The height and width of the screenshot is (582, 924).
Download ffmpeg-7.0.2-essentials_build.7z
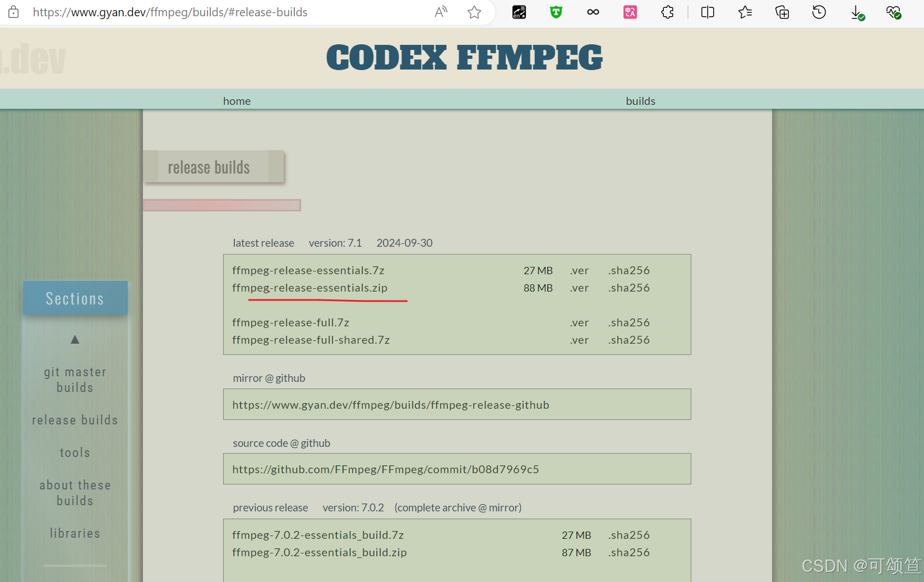[x=318, y=535]
